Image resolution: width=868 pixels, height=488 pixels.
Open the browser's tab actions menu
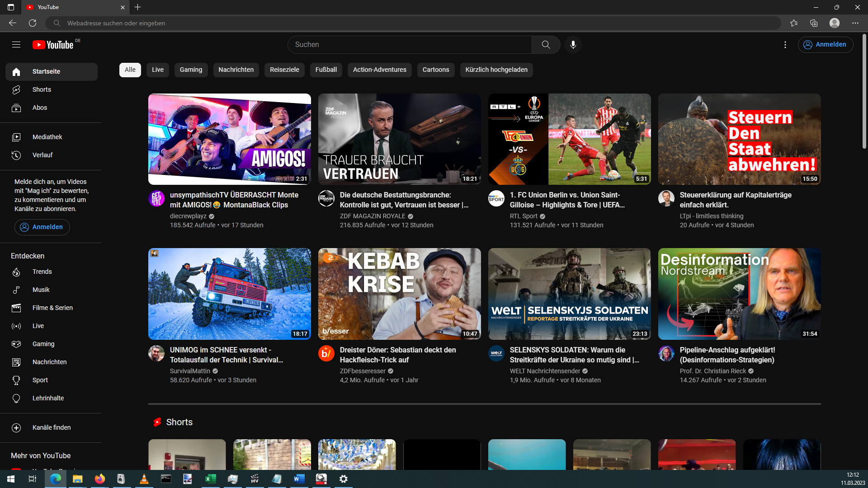click(x=11, y=7)
